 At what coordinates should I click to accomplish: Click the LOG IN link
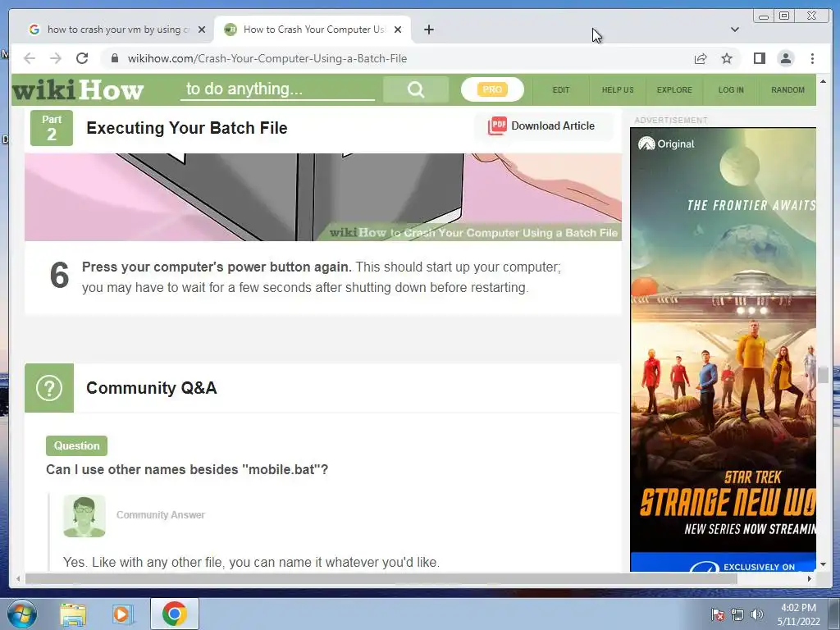tap(731, 90)
